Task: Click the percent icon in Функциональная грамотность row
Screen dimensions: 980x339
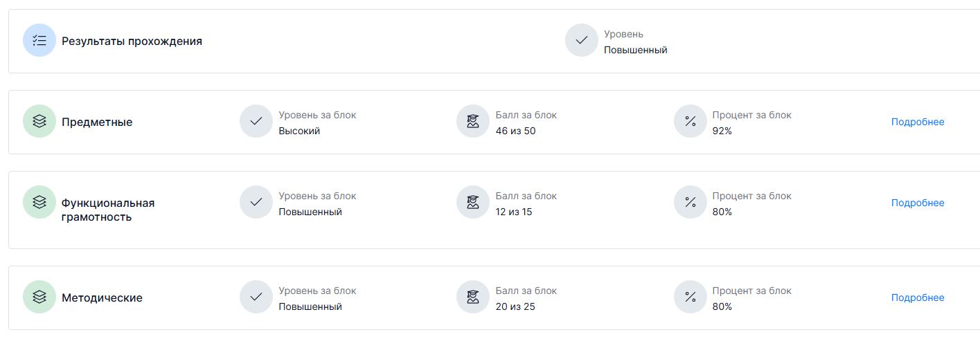Action: coord(690,202)
